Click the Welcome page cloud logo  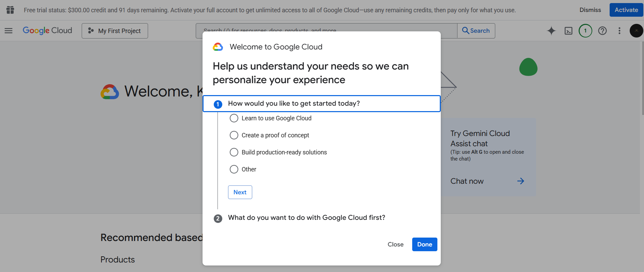110,92
